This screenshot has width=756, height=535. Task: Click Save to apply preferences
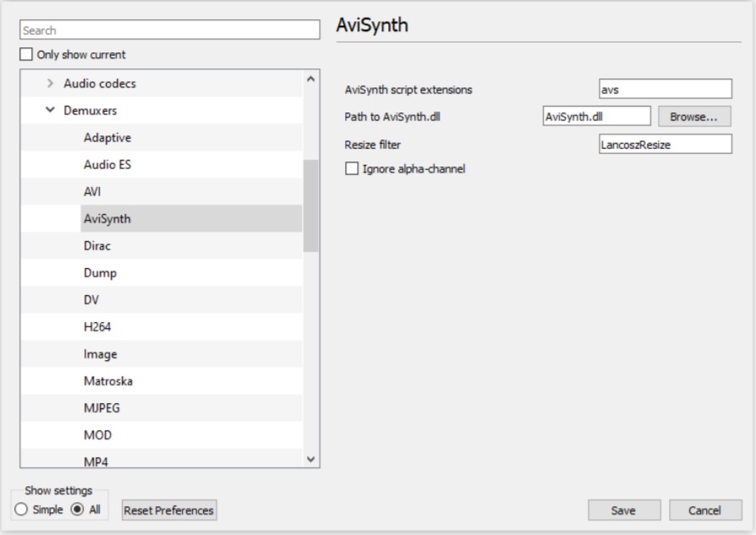624,510
